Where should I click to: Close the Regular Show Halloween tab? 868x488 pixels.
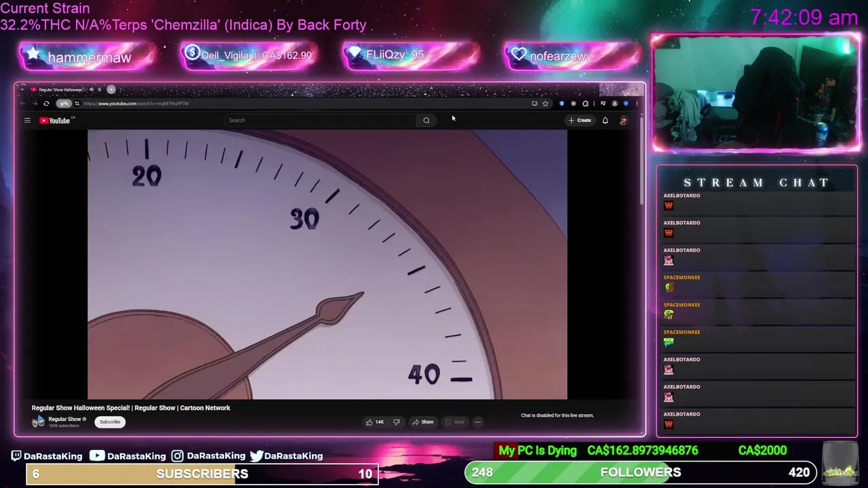pyautogui.click(x=99, y=89)
